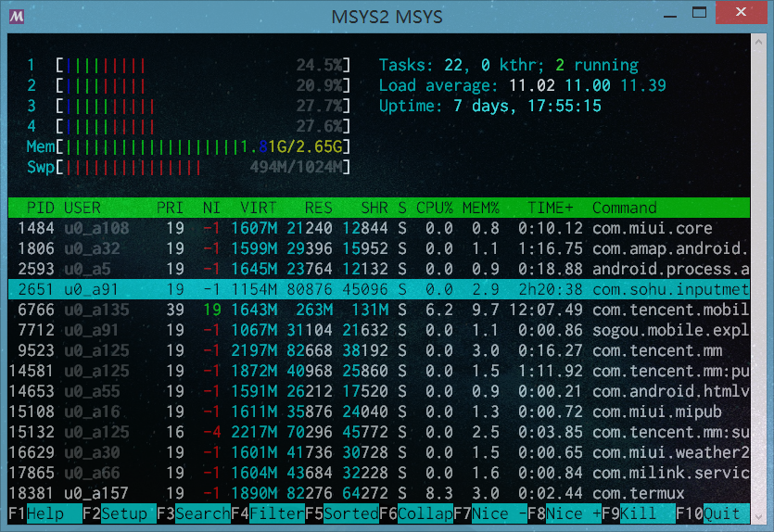Activate F3 Search in htop
Image resolution: width=774 pixels, height=532 pixels.
coord(194,513)
